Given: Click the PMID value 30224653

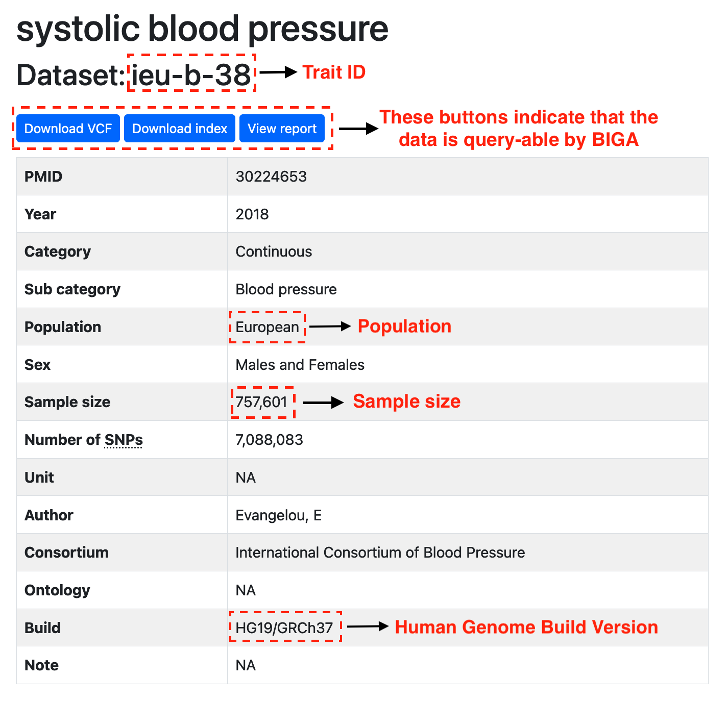Looking at the screenshot, I should tap(271, 177).
